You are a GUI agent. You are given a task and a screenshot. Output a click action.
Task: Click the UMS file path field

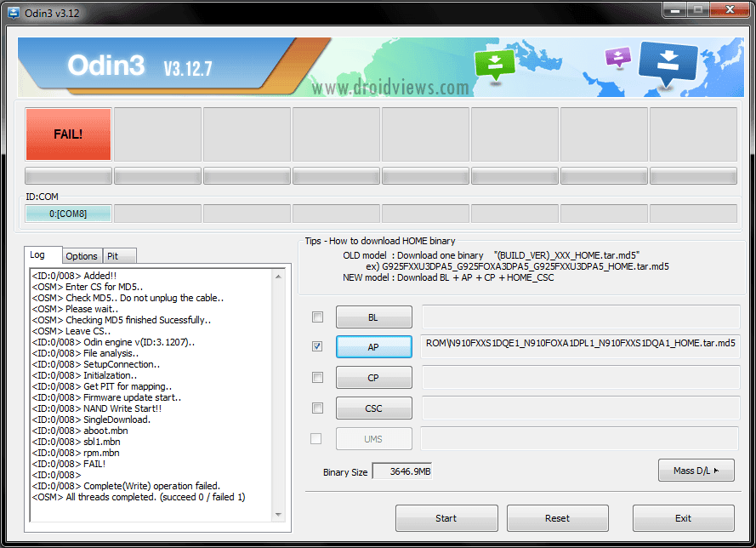click(580, 438)
